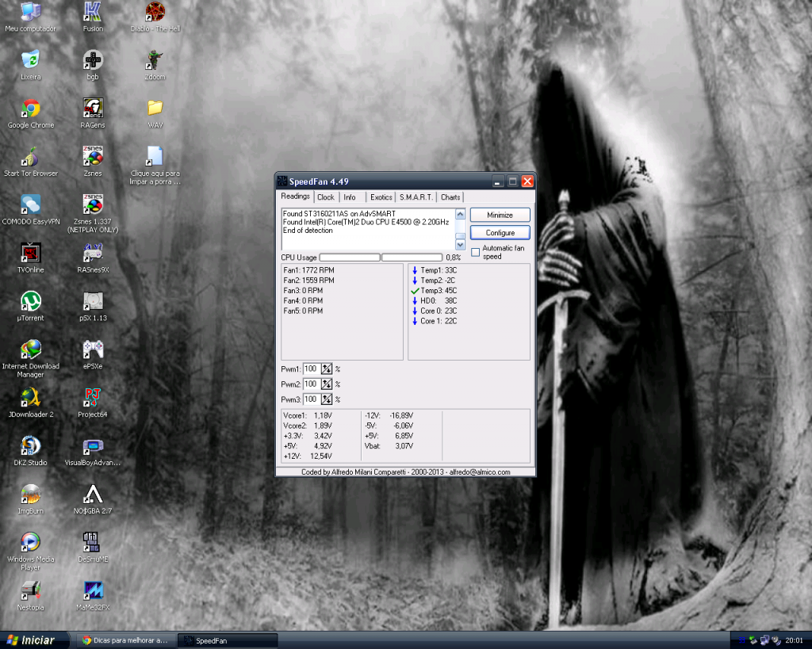This screenshot has width=812, height=649.
Task: Open the volume control in the system tray
Action: click(776, 639)
